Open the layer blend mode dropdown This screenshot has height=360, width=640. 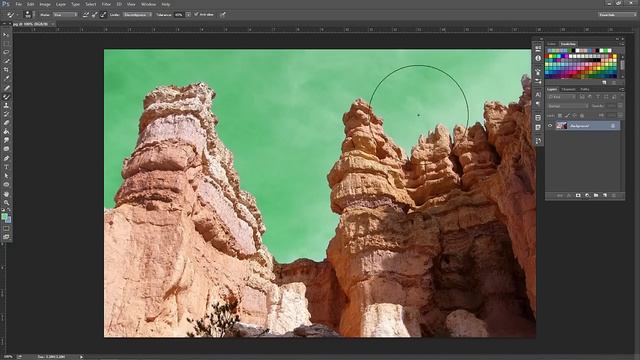[x=568, y=106]
